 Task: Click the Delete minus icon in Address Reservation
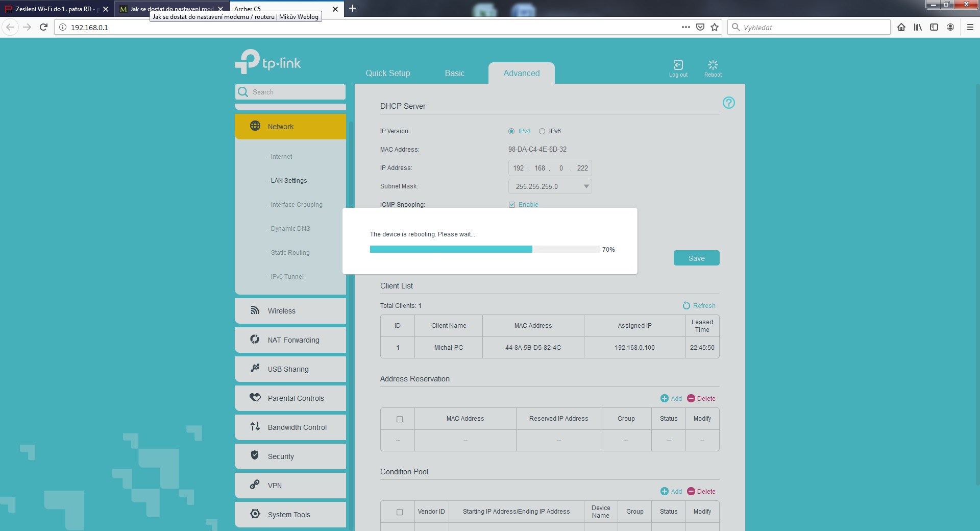691,398
